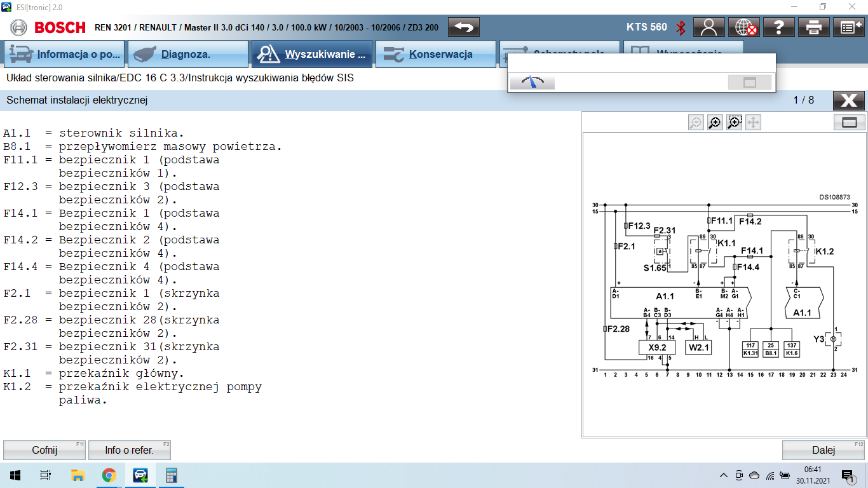
Task: Click the Bosch logo text
Action: [x=59, y=27]
